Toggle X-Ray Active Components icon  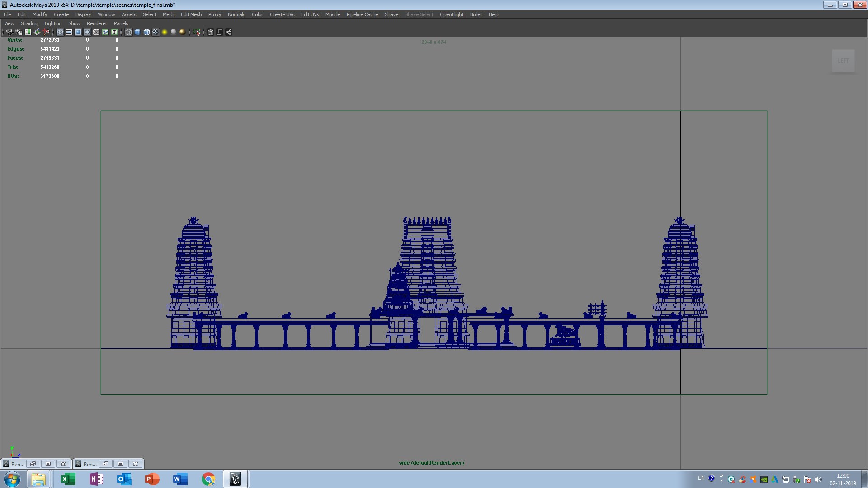coord(219,32)
